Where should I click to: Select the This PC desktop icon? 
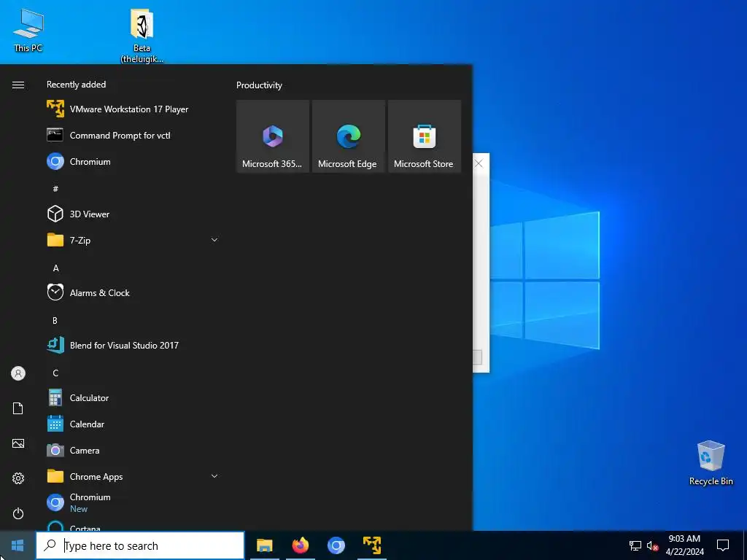(x=28, y=29)
